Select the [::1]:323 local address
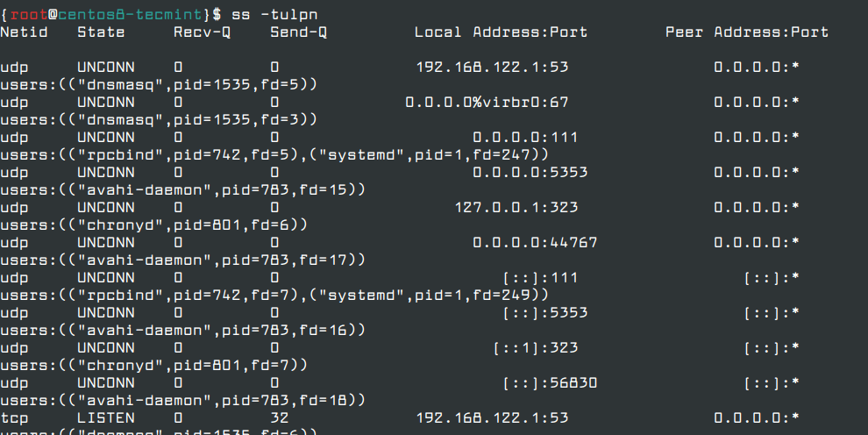 pyautogui.click(x=535, y=348)
